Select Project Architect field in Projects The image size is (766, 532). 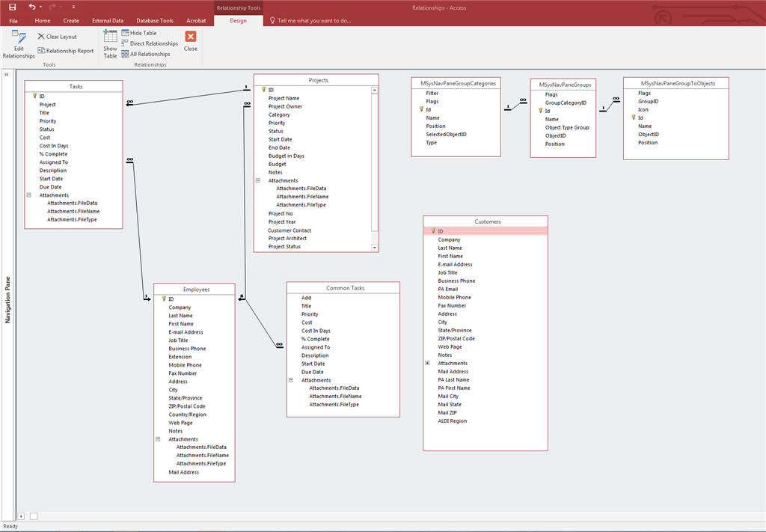(x=287, y=239)
